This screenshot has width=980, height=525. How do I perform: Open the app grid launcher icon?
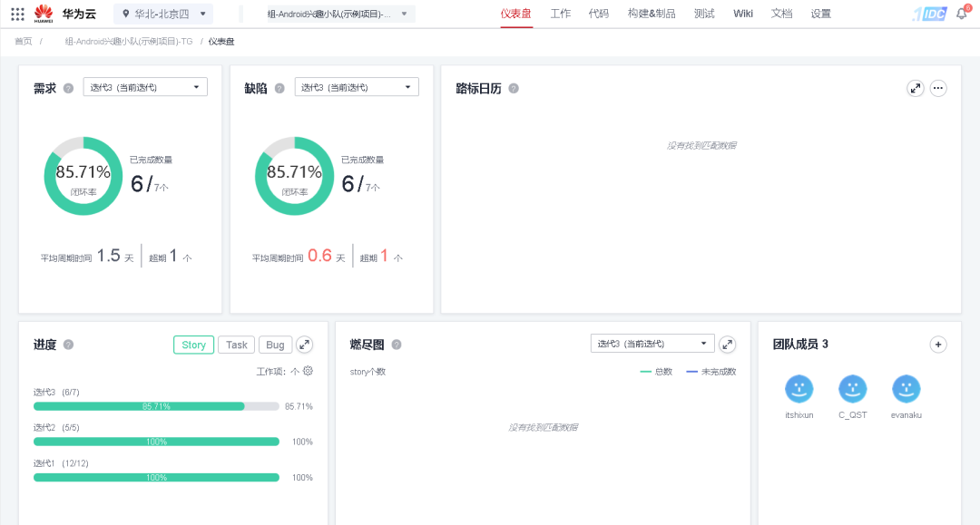tap(17, 14)
